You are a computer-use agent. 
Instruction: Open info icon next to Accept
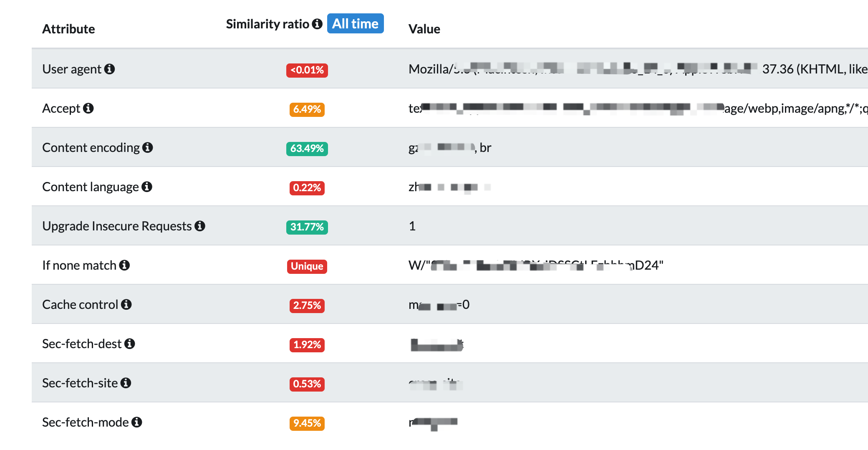(88, 108)
